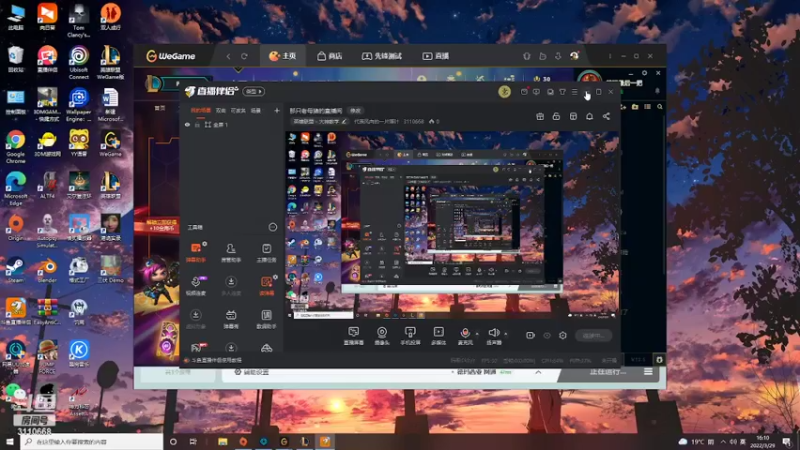The height and width of the screenshot is (450, 800).
Task: Add a 摄像头 camera source
Action: [382, 336]
